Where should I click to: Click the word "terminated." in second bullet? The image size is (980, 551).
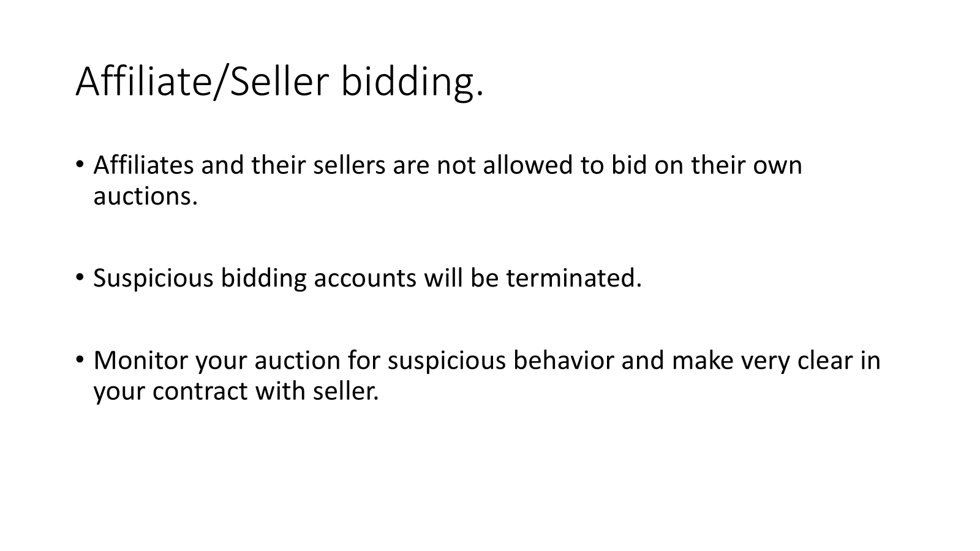573,278
